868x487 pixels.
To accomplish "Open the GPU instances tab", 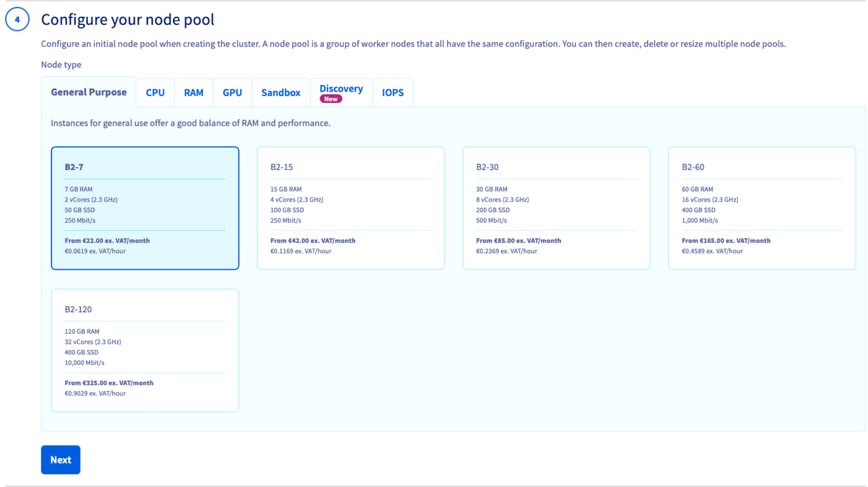I will (232, 93).
